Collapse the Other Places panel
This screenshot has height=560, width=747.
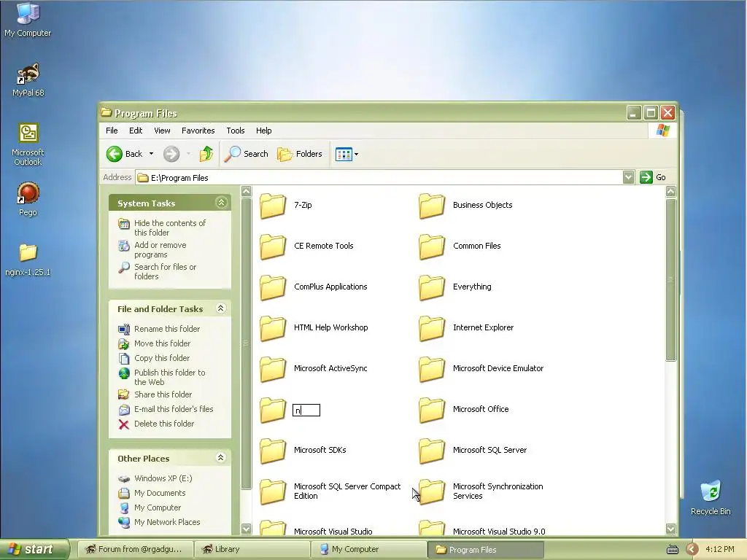click(x=220, y=458)
